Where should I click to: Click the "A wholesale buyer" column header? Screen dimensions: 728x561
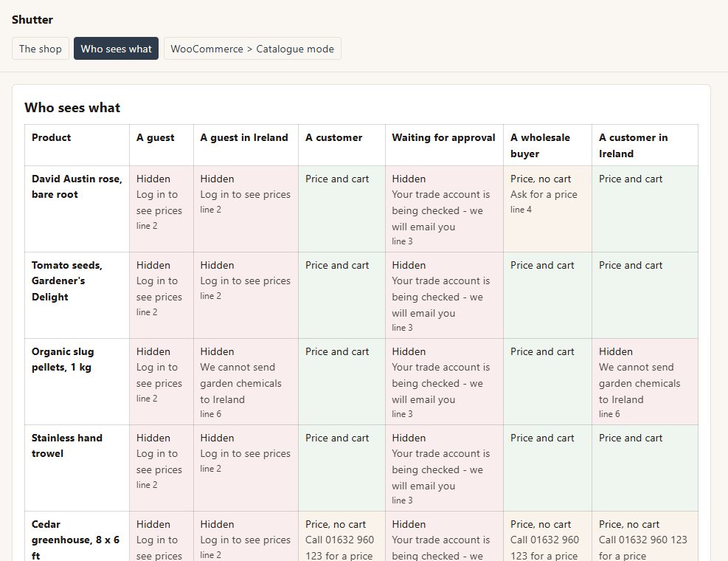pos(548,145)
